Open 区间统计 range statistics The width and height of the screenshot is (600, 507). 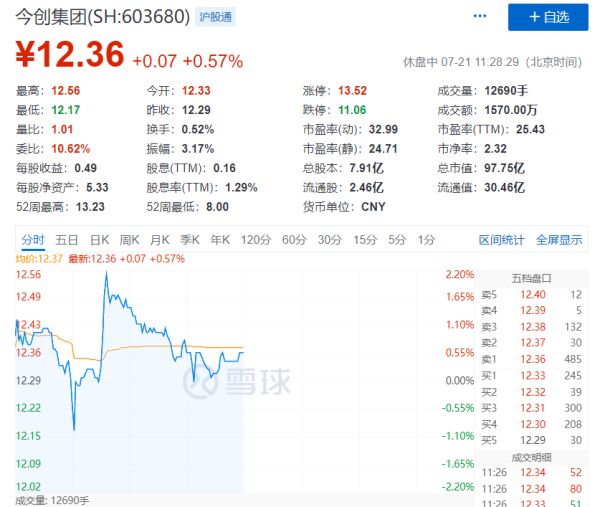pyautogui.click(x=502, y=239)
